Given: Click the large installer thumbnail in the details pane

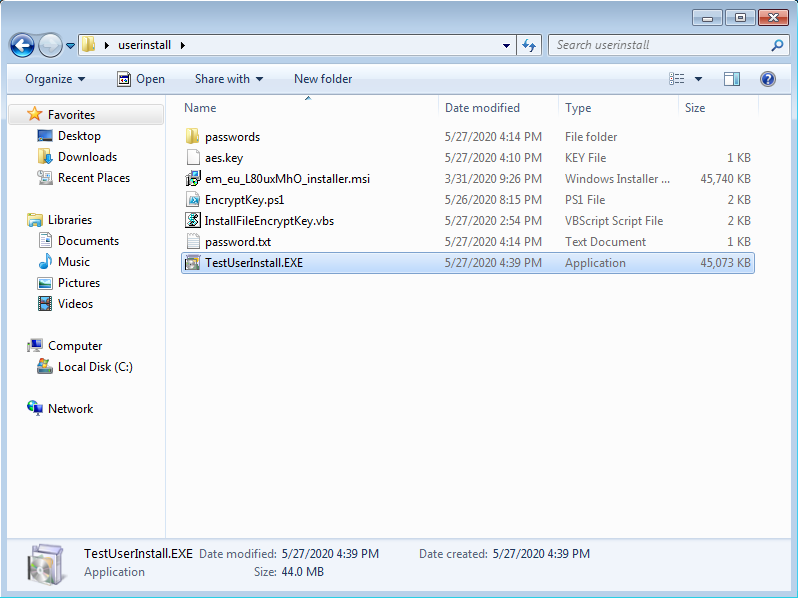Looking at the screenshot, I should click(46, 563).
